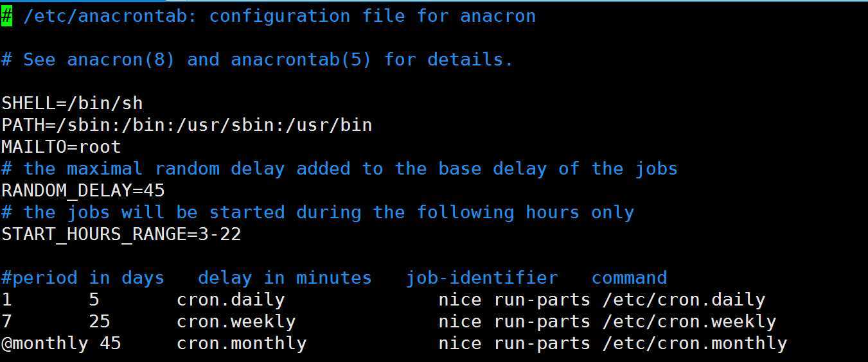Click the '#period in days' column header
The height and width of the screenshot is (362, 868).
pyautogui.click(x=82, y=278)
